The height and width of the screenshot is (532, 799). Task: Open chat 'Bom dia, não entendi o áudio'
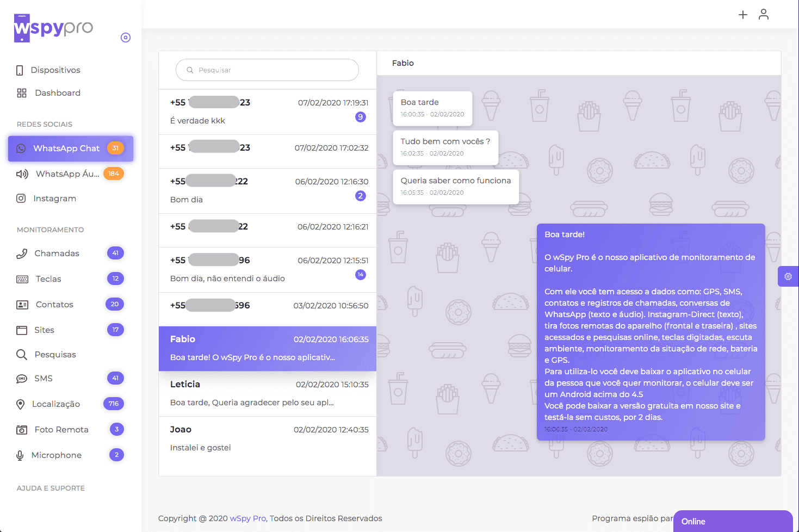pos(268,270)
